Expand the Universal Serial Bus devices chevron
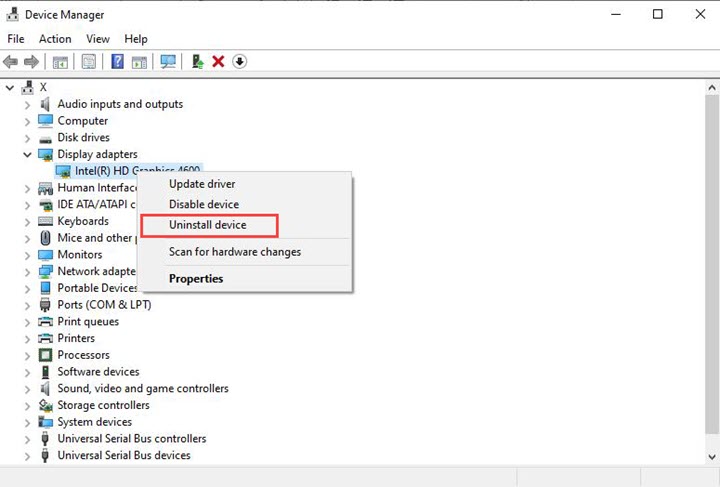The width and height of the screenshot is (720, 487). 27,456
